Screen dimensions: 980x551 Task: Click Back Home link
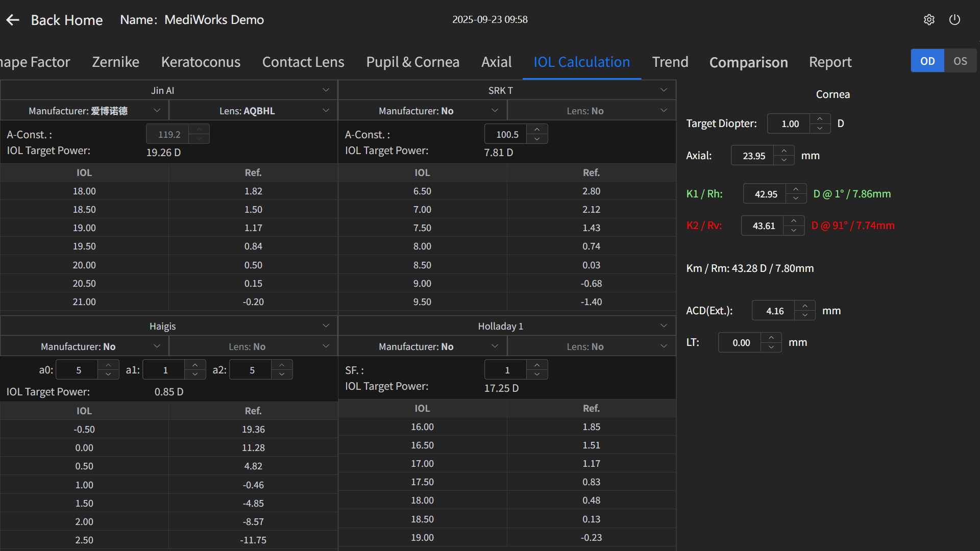(x=67, y=20)
